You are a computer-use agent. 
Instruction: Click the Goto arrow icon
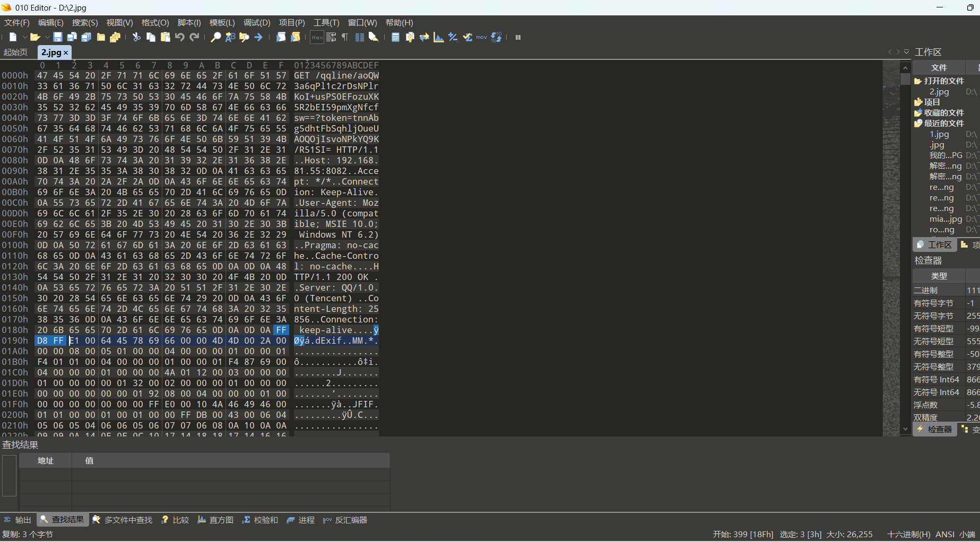[x=258, y=37]
